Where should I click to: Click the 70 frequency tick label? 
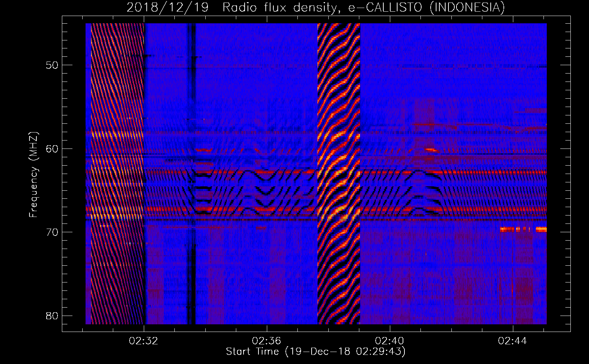52,232
